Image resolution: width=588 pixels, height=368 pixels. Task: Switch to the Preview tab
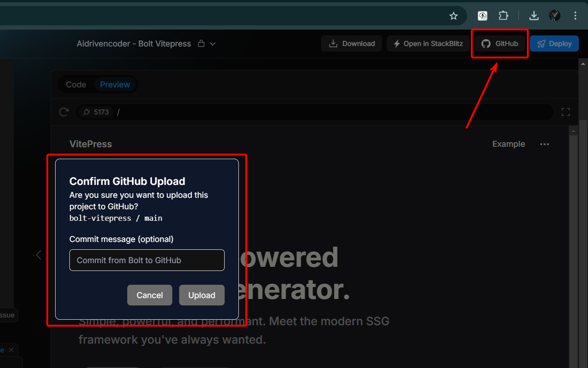pyautogui.click(x=115, y=85)
